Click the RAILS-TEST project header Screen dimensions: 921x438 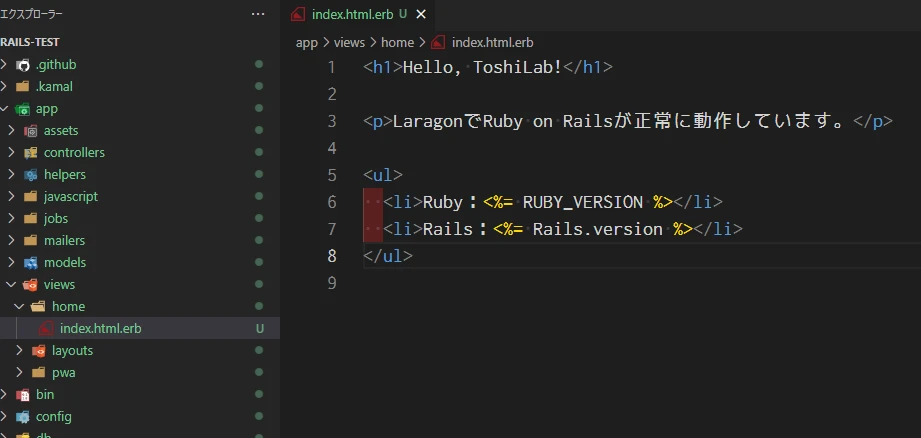[x=31, y=42]
